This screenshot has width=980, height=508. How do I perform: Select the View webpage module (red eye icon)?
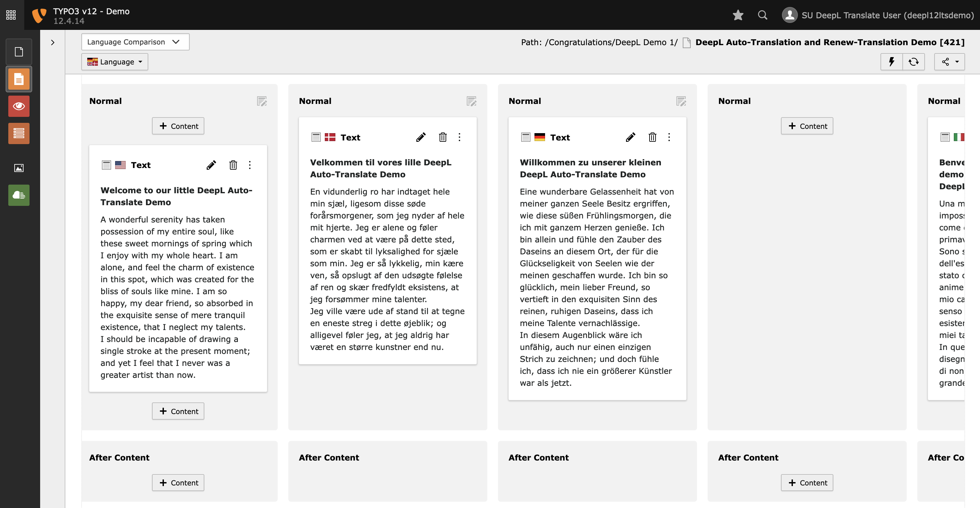click(19, 106)
